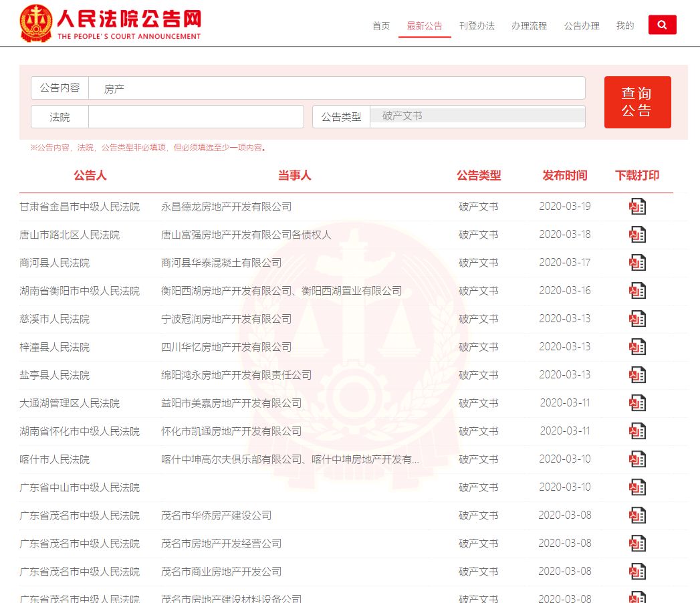The height and width of the screenshot is (603, 700).
Task: Download PDF for 永昌德龙房地产开发有限公司 announcement
Action: (x=638, y=206)
